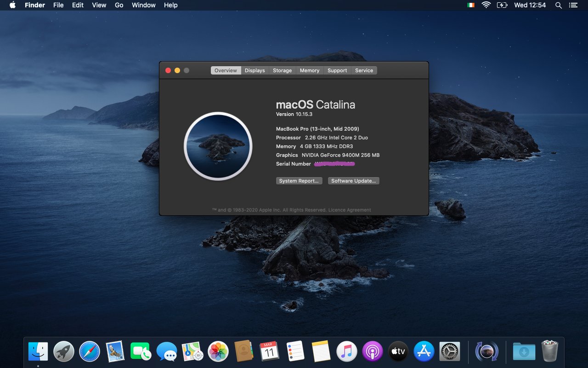Click the 2.26 GHz Intel Core 2 Duo value
The image size is (588, 368).
(x=336, y=138)
